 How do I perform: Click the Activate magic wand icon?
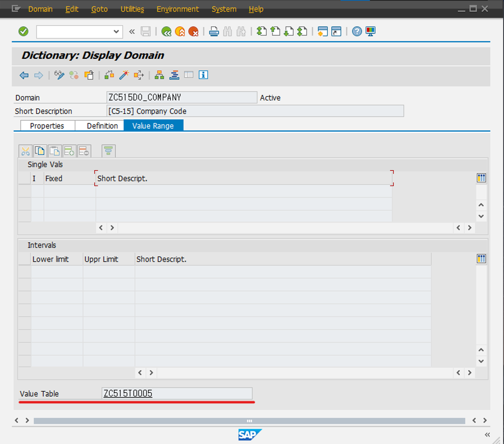pos(124,75)
